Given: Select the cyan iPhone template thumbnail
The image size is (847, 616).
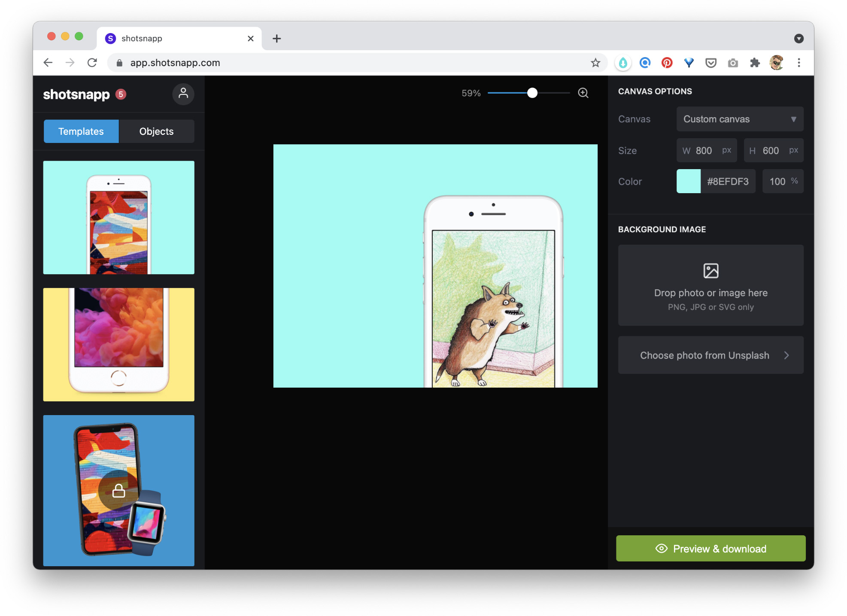Looking at the screenshot, I should point(119,218).
